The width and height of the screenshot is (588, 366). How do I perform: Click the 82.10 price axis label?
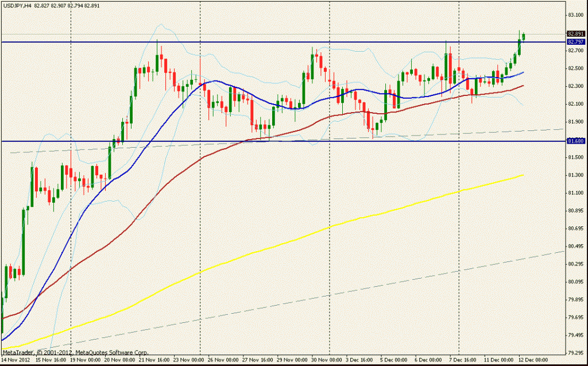[575, 104]
